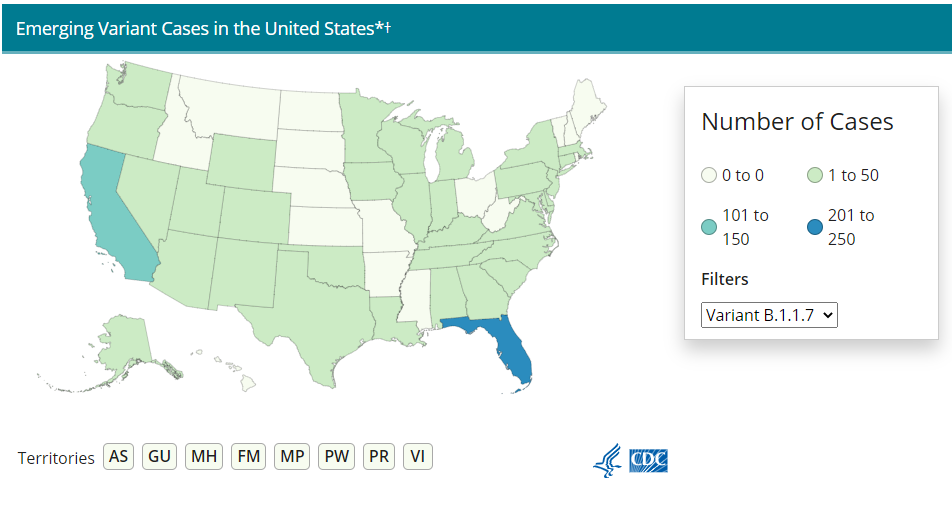The height and width of the screenshot is (507, 952).
Task: Pick the MP territory button
Action: [x=292, y=456]
